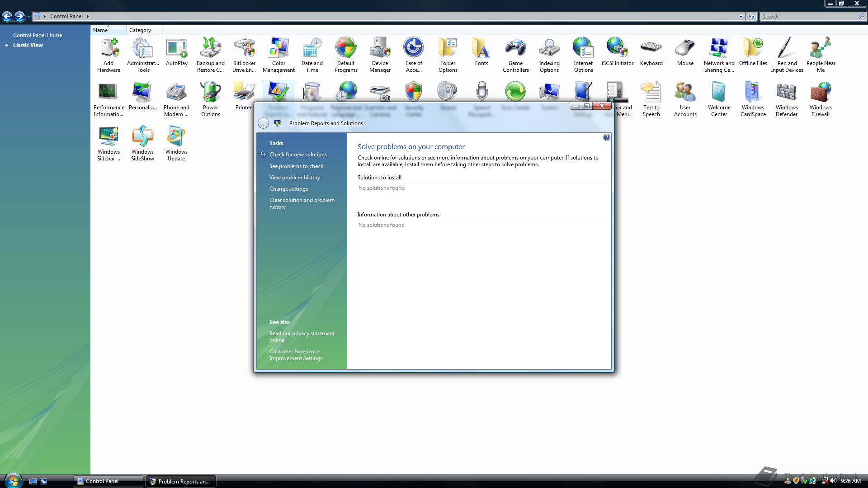The height and width of the screenshot is (488, 868).
Task: Click Check for new solutions
Action: click(298, 155)
